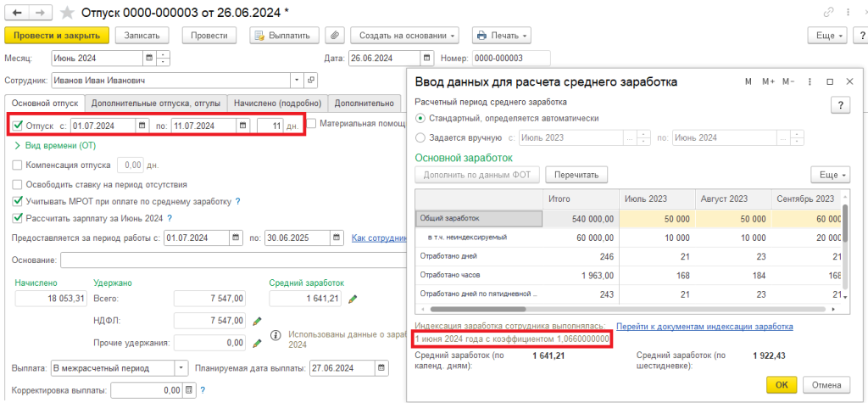This screenshot has width=868, height=403.
Task: Open Дополнительные отпуска, отгулы tab
Action: coord(155,103)
